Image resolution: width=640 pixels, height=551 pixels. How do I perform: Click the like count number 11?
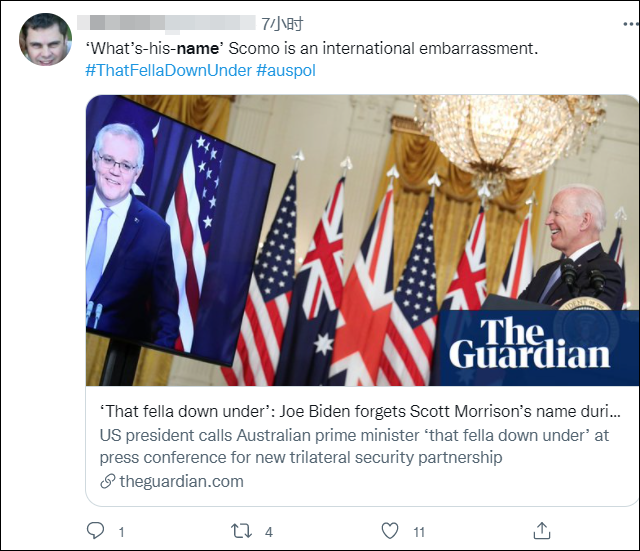[x=419, y=532]
